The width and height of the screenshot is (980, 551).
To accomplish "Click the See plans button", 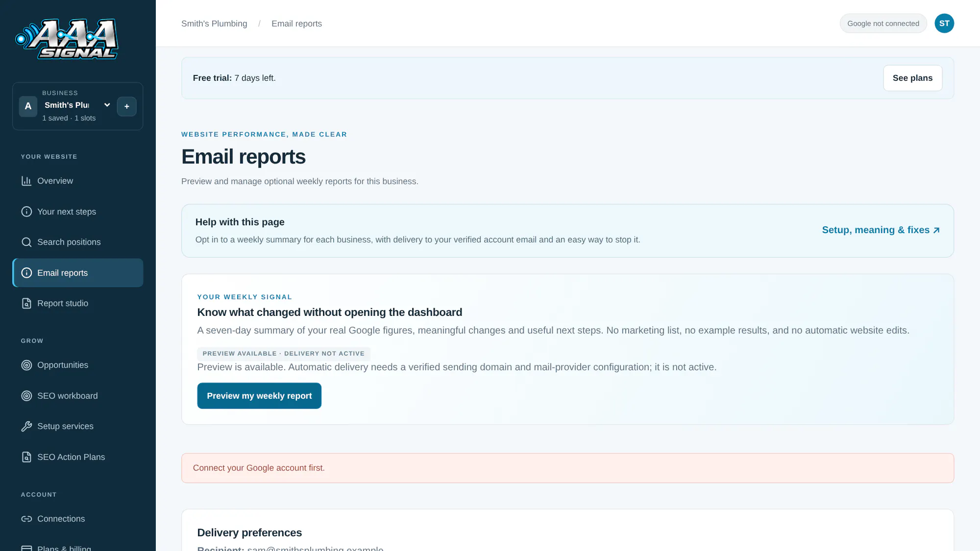I will [912, 78].
